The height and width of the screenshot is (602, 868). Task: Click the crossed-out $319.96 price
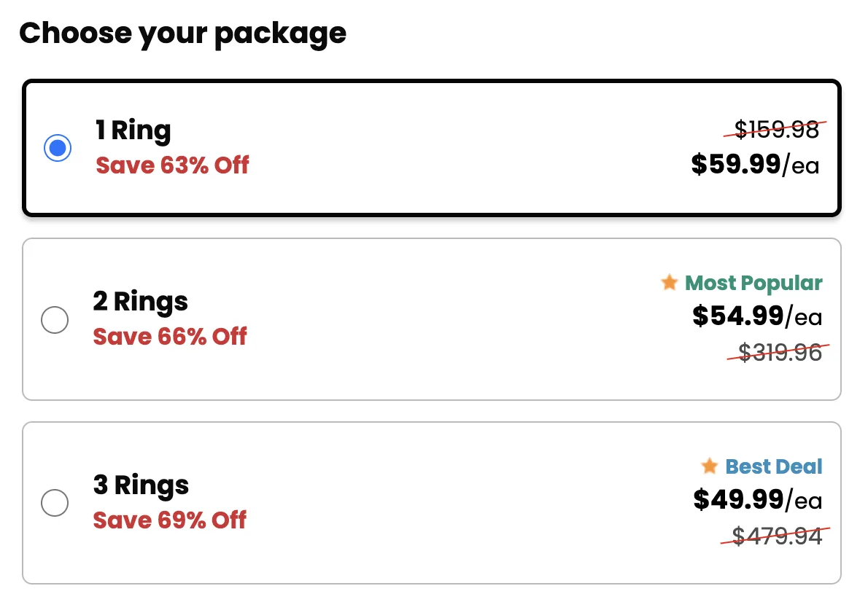780,353
